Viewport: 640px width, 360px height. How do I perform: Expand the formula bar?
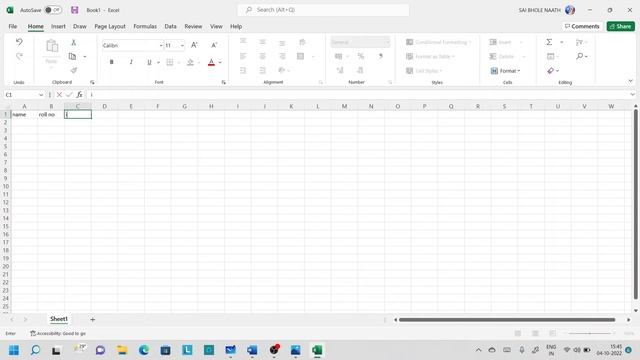[632, 95]
